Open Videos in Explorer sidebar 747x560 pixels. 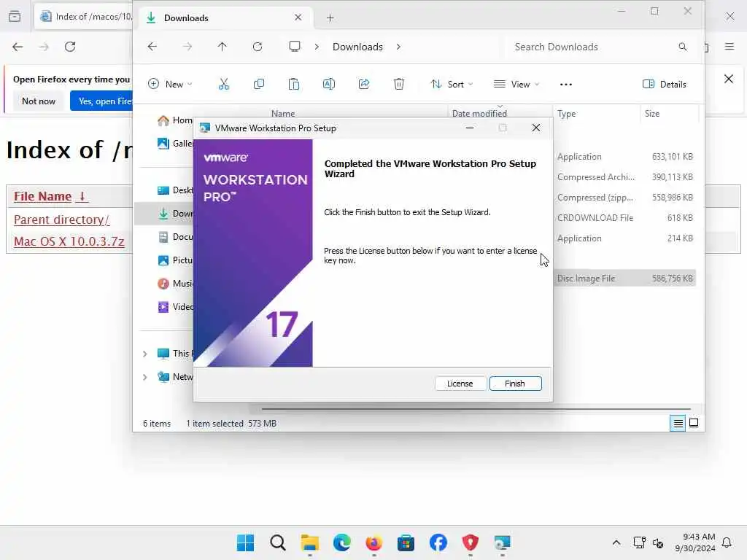click(x=175, y=307)
